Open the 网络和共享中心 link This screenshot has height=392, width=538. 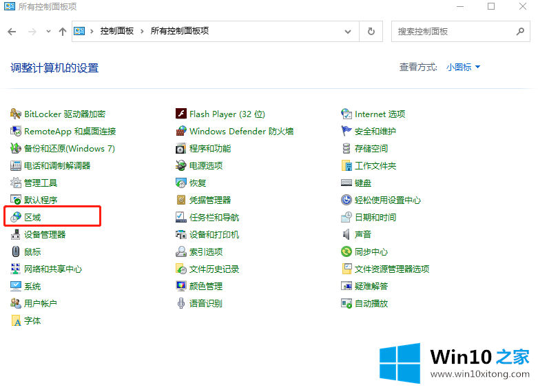point(52,269)
